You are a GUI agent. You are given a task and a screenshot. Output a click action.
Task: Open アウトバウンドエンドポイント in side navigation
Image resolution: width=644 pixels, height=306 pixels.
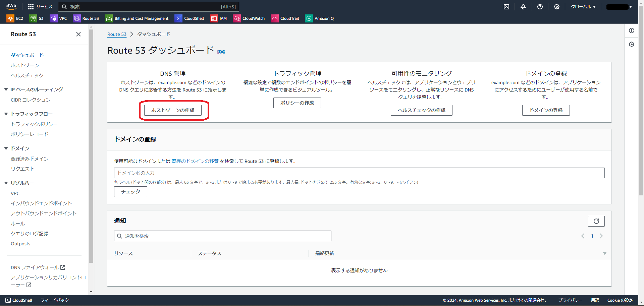click(44, 213)
